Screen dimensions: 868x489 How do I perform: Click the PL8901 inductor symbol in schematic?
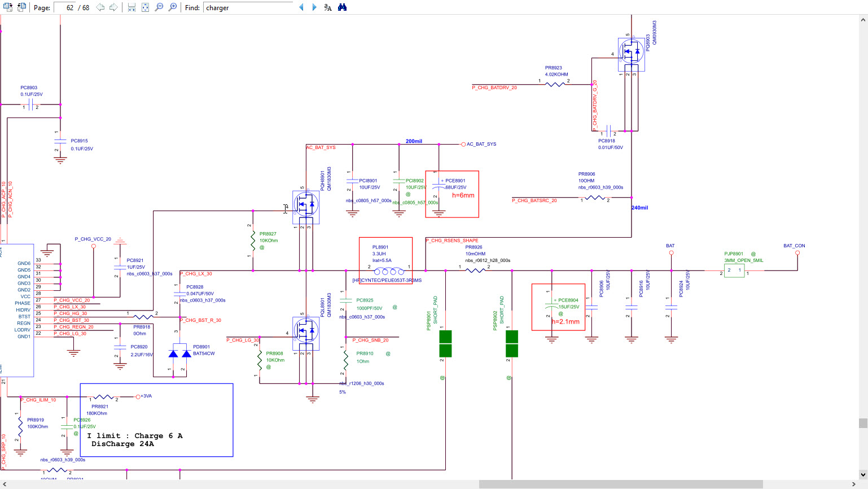[x=389, y=272]
